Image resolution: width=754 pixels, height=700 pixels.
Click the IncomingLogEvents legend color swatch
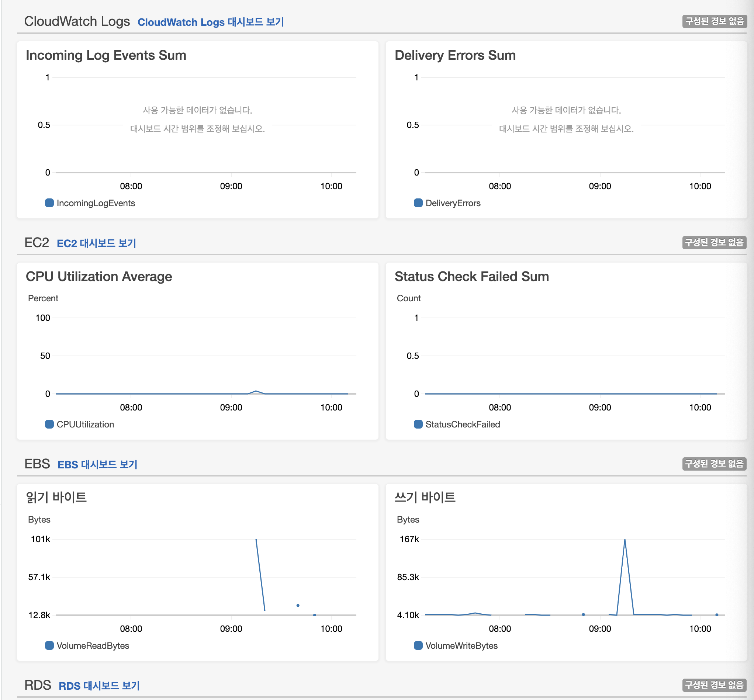click(x=49, y=203)
